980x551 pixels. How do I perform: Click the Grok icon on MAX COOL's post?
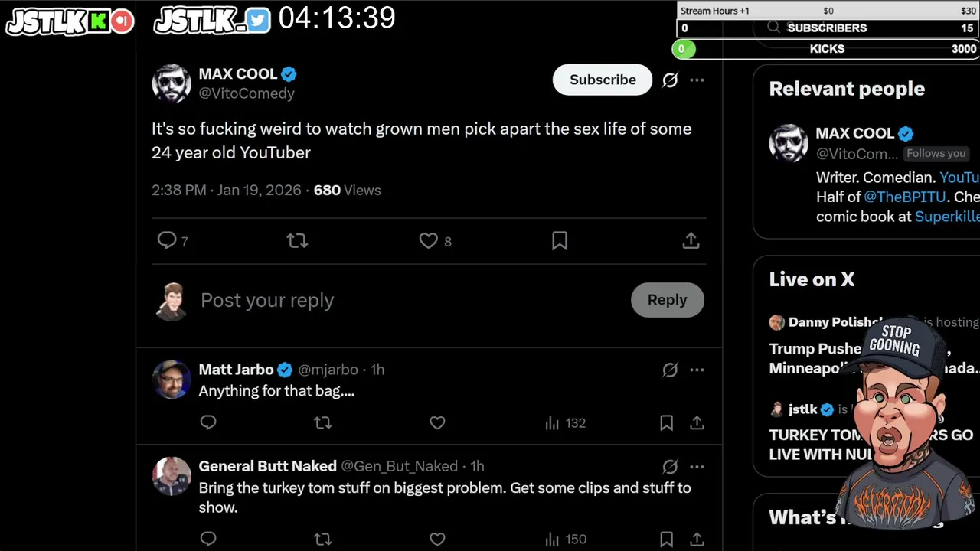tap(670, 80)
